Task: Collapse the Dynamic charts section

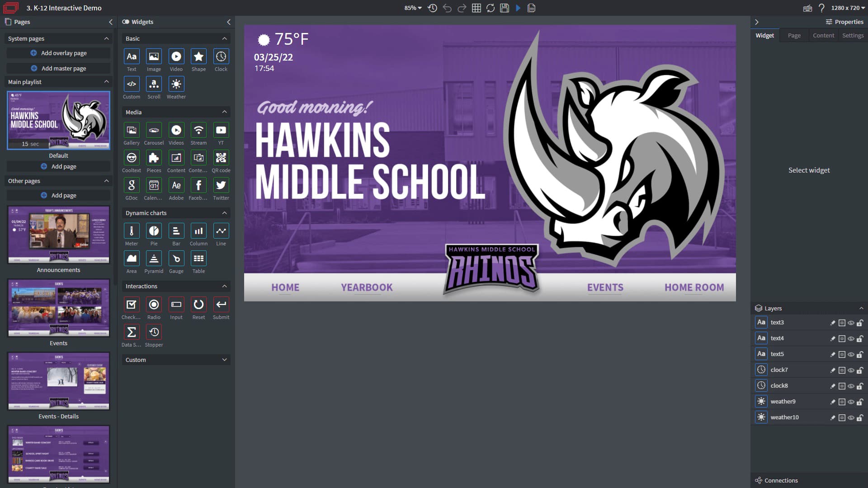Action: click(x=224, y=213)
